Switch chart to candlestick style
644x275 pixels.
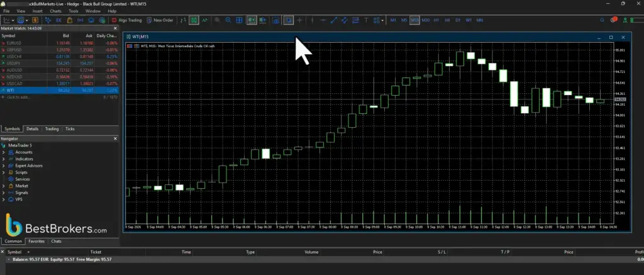click(x=194, y=20)
